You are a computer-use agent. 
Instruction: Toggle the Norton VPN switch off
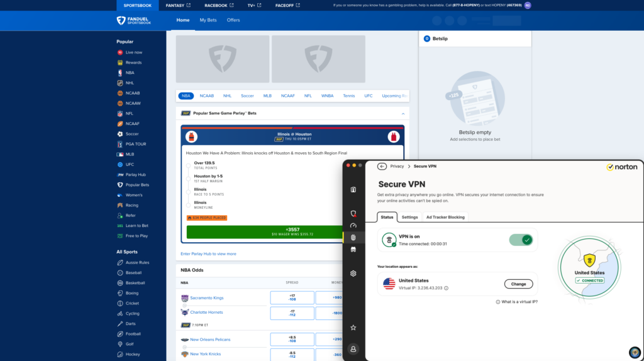[x=521, y=240]
